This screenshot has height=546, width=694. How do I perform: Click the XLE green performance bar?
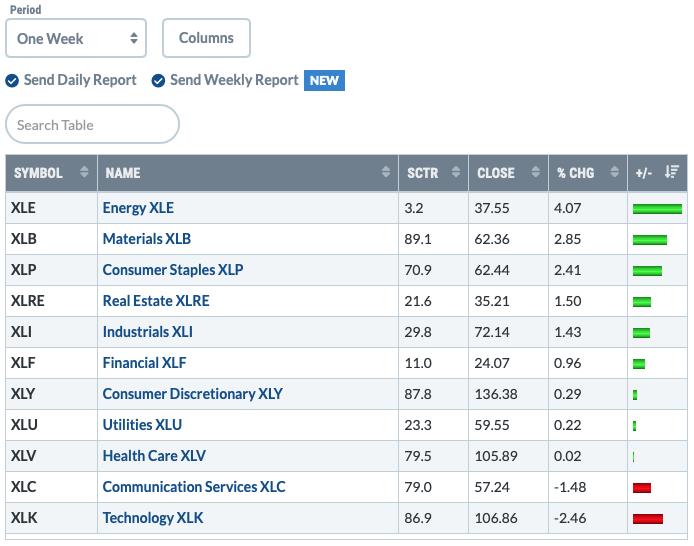pyautogui.click(x=657, y=209)
